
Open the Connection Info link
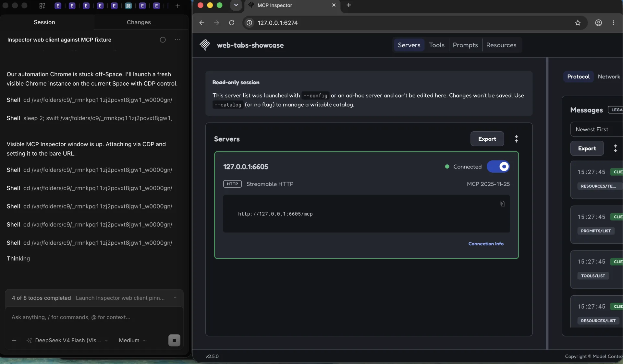(x=486, y=244)
